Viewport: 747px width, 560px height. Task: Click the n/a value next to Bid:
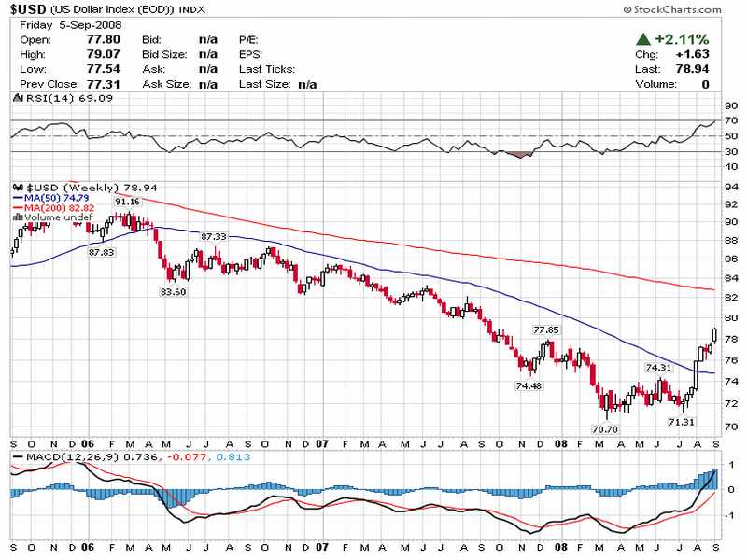[207, 39]
